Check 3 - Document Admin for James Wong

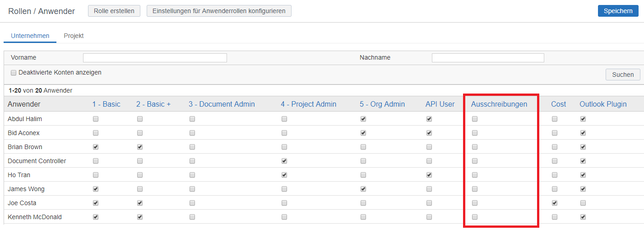(x=192, y=189)
